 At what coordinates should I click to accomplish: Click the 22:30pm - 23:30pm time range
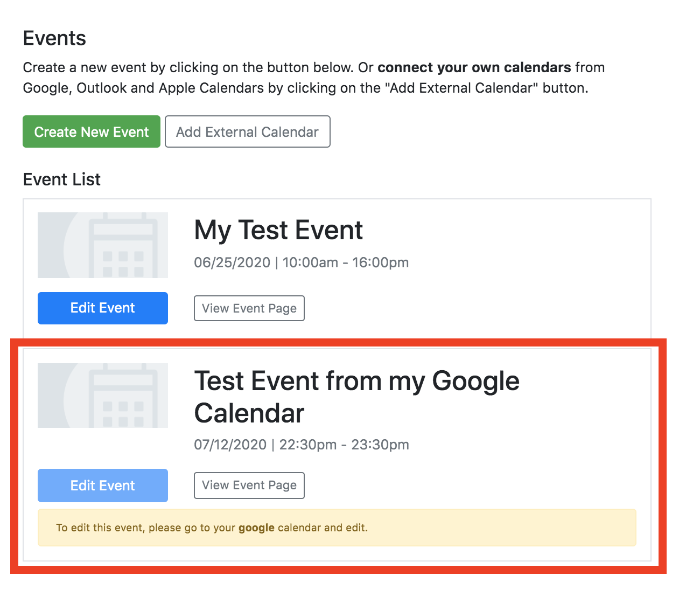click(344, 445)
